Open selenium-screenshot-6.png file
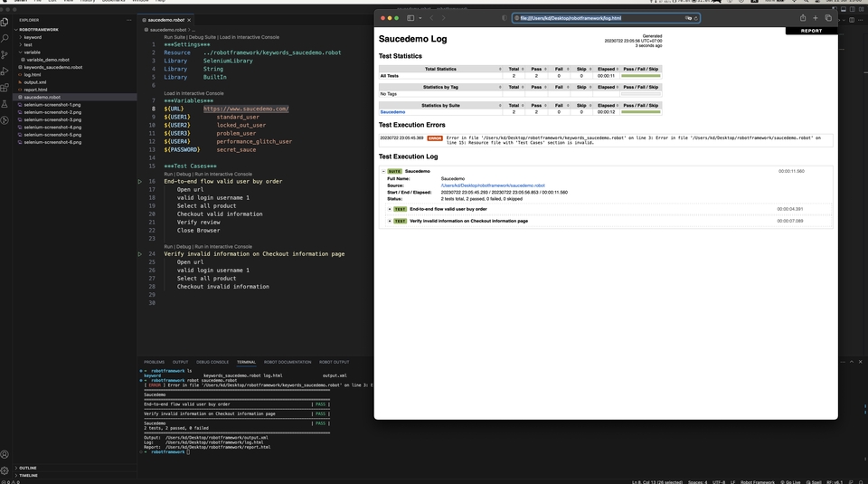 [x=52, y=142]
